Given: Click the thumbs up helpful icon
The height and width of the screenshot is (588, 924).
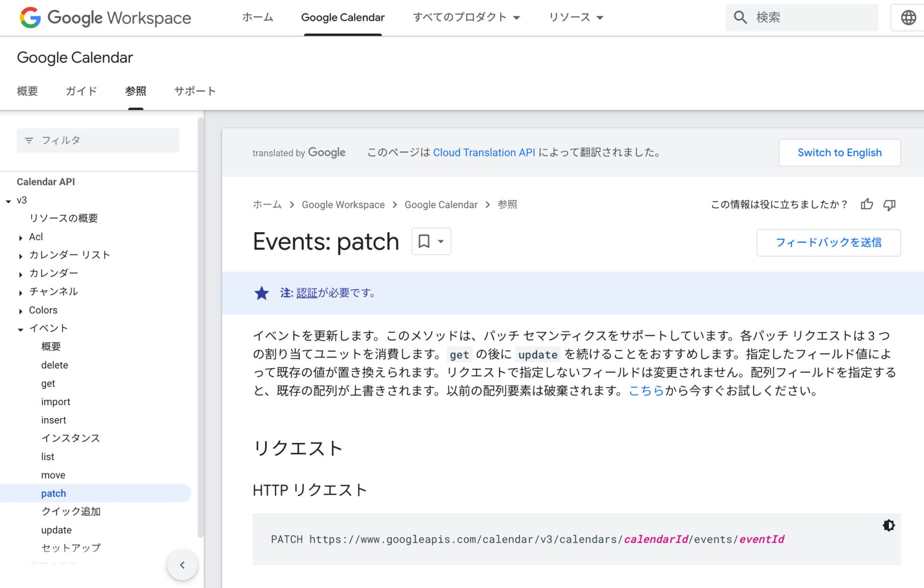Looking at the screenshot, I should 867,204.
